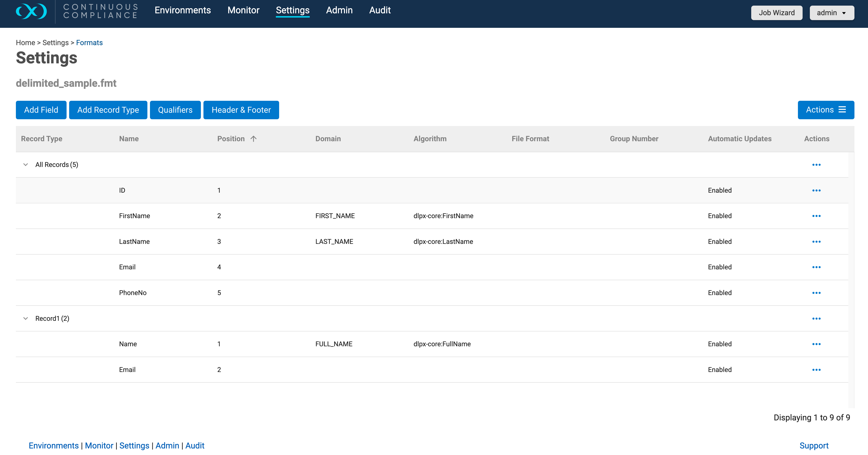Click the FirstName field name
The height and width of the screenshot is (455, 868).
(135, 216)
